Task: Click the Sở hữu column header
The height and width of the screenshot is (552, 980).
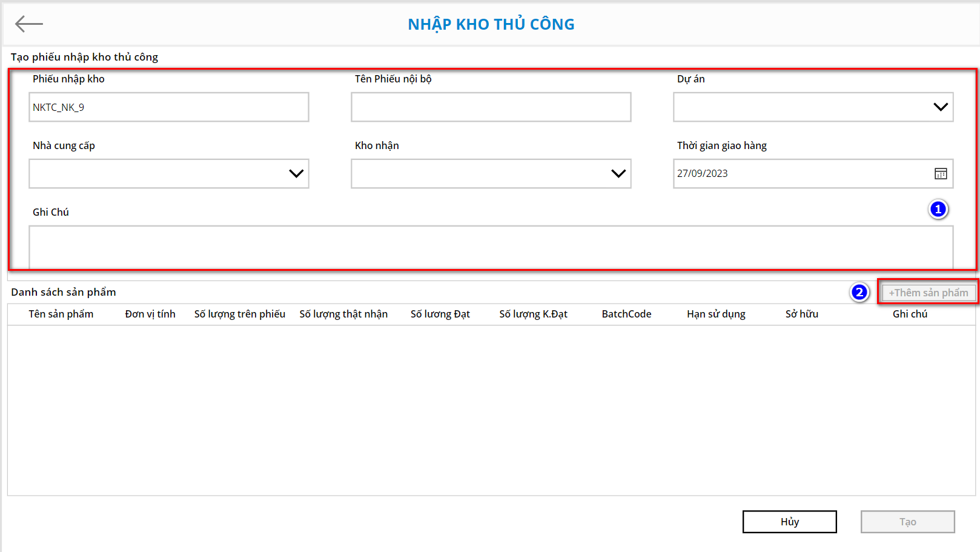Action: pos(802,314)
